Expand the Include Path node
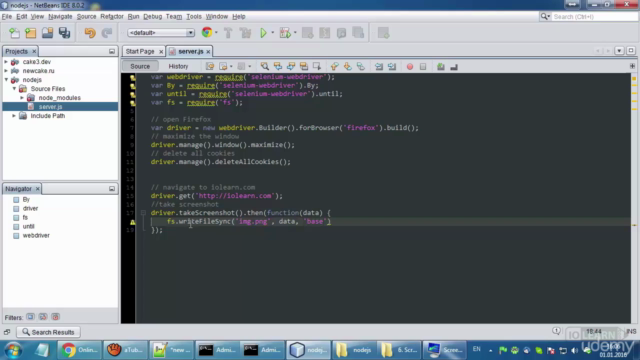This screenshot has width=640, height=360. (14, 116)
